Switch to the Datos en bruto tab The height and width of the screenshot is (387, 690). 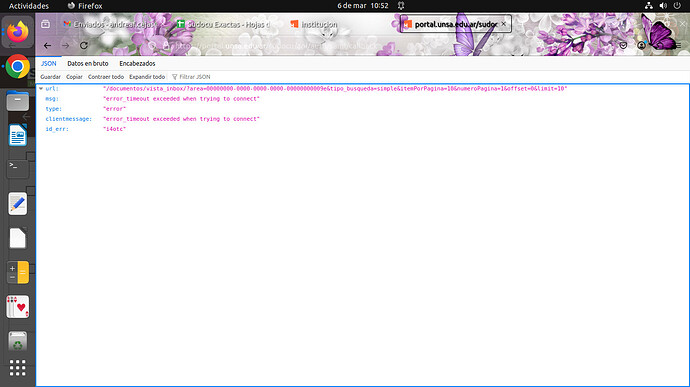pos(88,63)
